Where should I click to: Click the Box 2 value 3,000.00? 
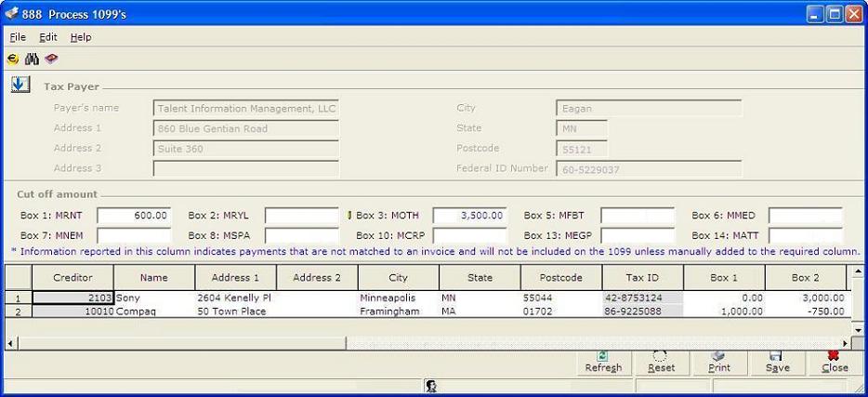(806, 298)
